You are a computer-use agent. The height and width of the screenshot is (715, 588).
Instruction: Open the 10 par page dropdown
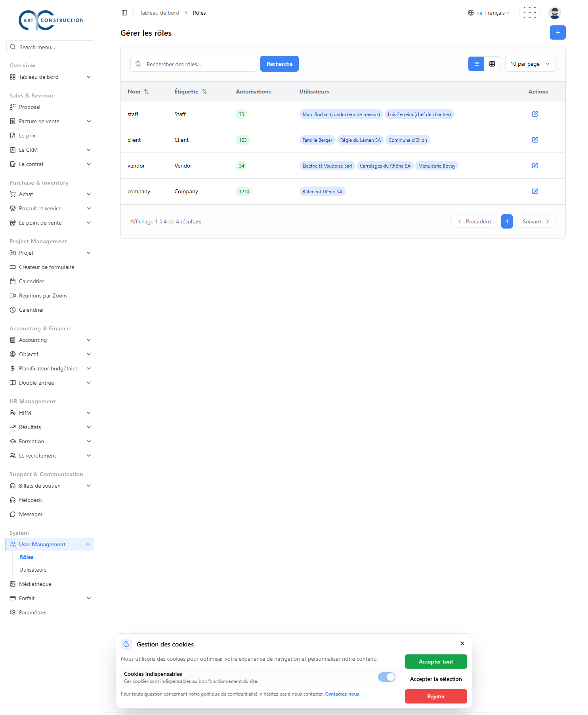[x=530, y=64]
